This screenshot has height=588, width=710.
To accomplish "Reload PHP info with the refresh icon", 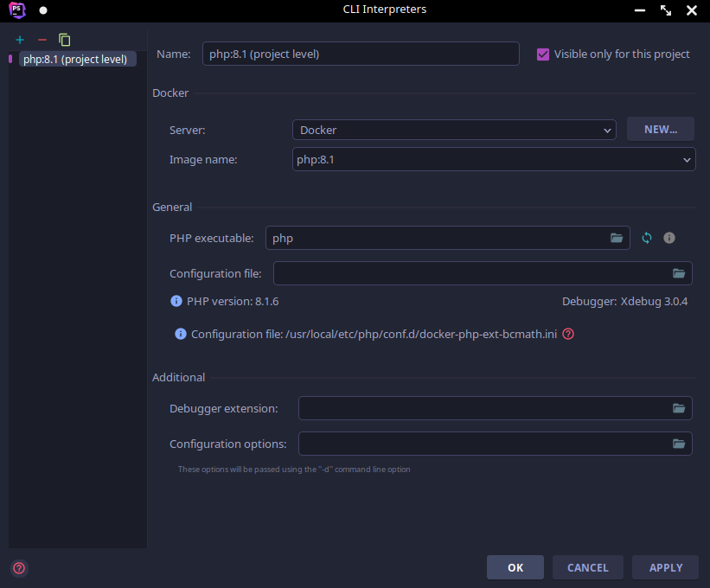I will [647, 238].
